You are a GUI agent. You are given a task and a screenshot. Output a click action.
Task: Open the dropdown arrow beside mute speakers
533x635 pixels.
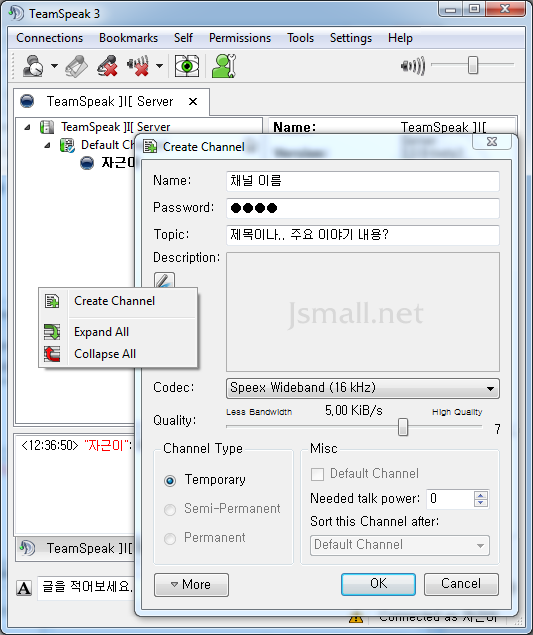[160, 66]
